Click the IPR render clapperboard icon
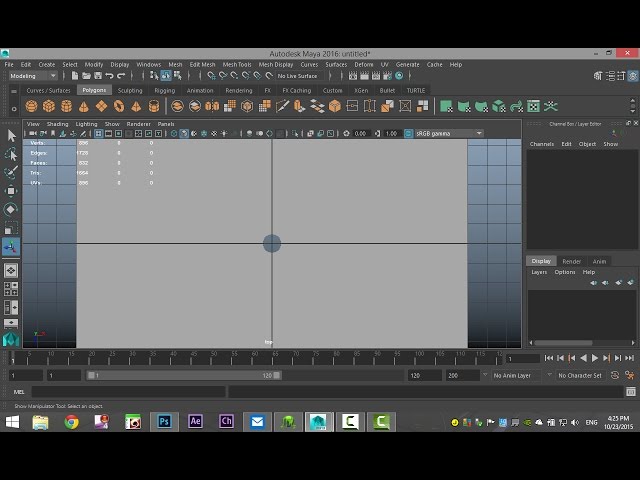 [x=376, y=76]
